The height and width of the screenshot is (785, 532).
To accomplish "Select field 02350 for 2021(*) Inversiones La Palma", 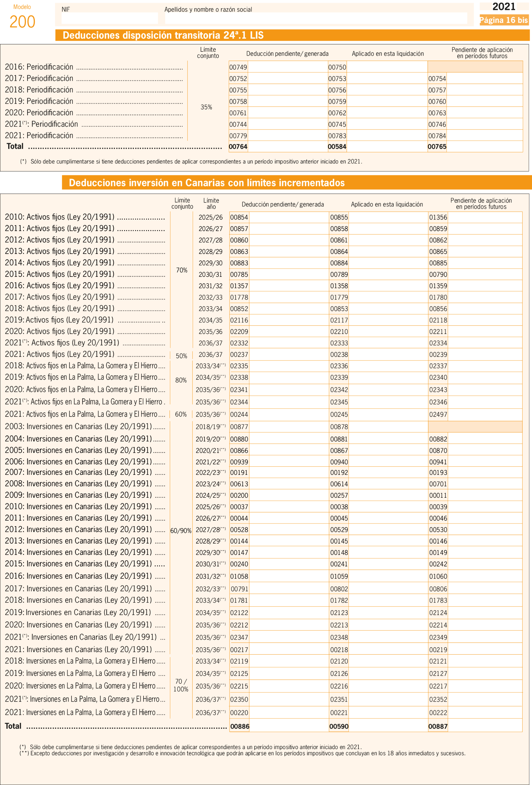I will 289,699.
